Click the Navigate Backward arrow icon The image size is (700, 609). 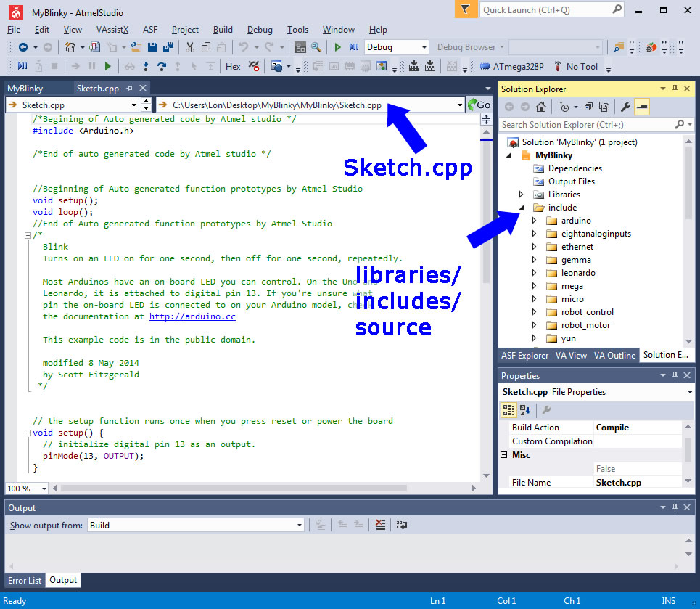(x=23, y=47)
